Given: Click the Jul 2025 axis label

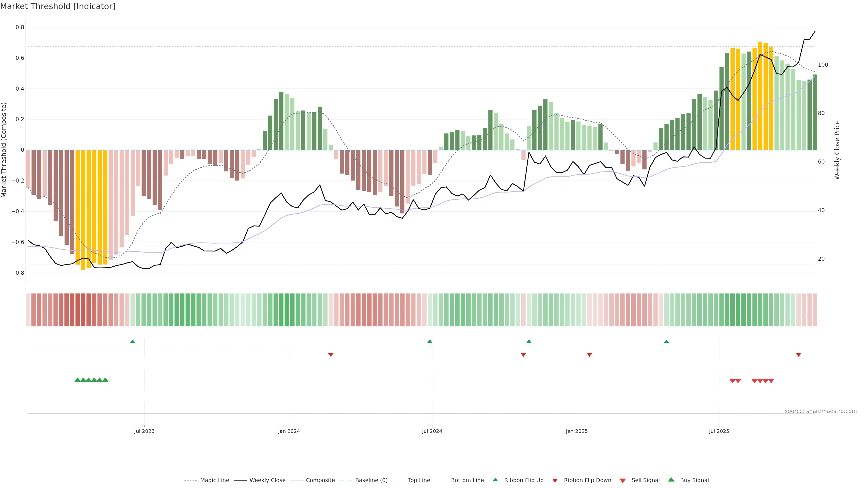Looking at the screenshot, I should click(x=719, y=431).
